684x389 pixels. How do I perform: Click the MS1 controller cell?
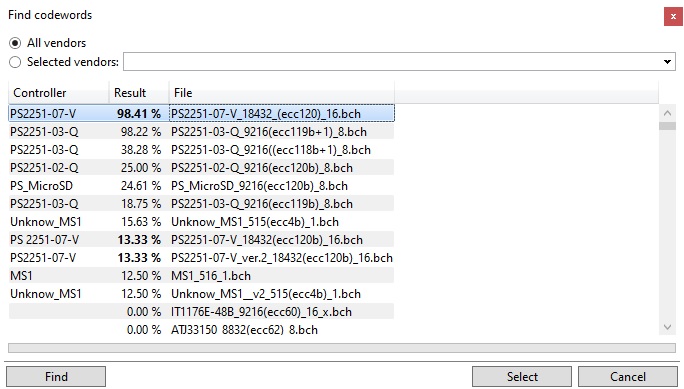point(21,276)
